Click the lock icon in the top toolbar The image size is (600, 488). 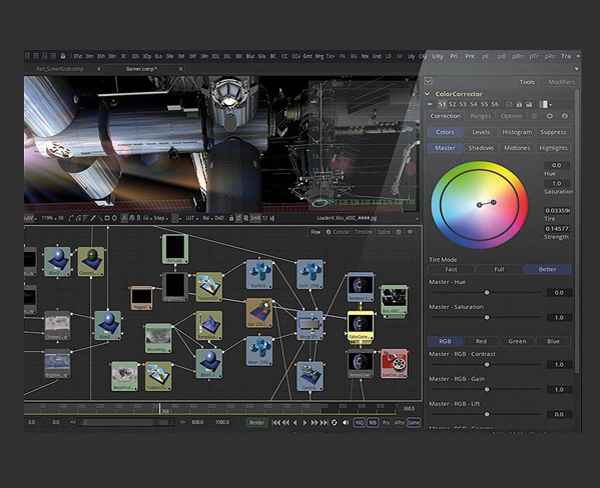[63, 56]
